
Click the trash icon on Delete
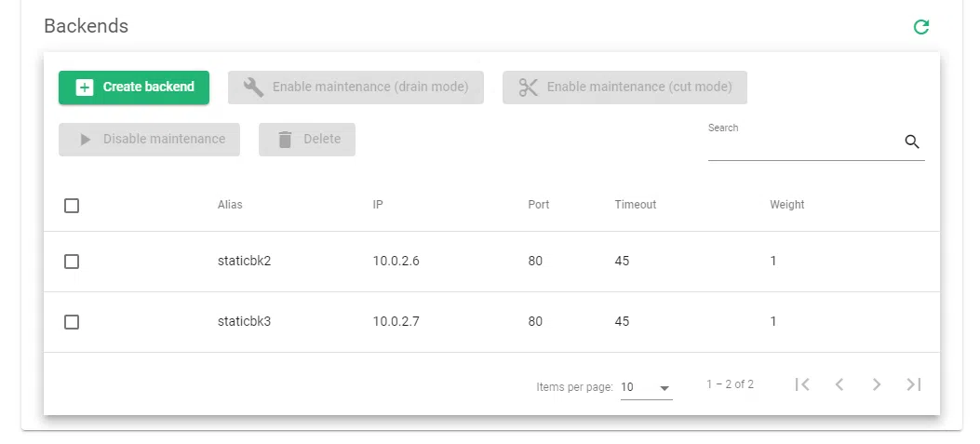[285, 140]
